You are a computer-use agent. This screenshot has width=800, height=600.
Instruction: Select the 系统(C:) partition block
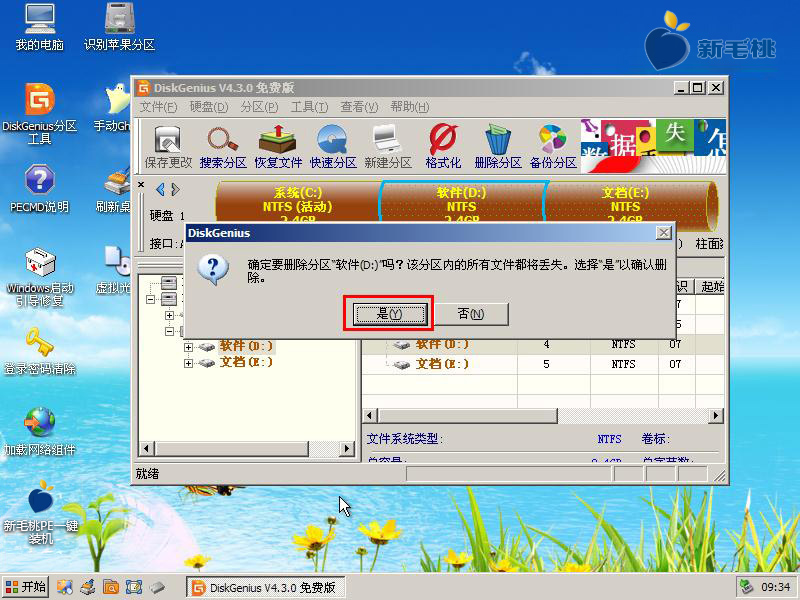(x=298, y=202)
